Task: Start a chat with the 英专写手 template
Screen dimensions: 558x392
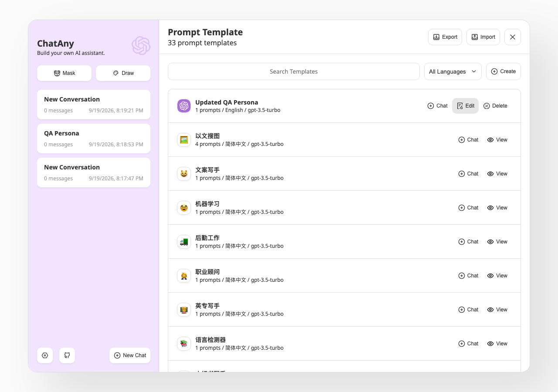Action: coord(468,310)
